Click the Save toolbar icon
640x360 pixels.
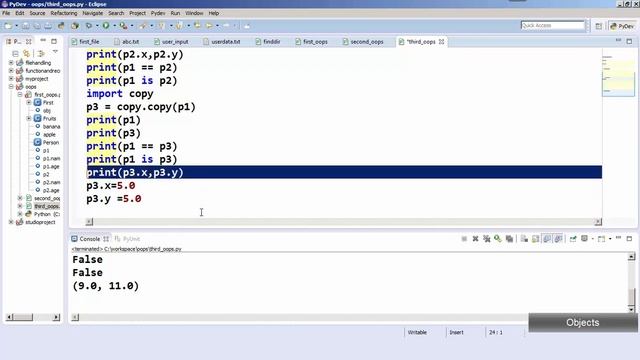[26, 26]
